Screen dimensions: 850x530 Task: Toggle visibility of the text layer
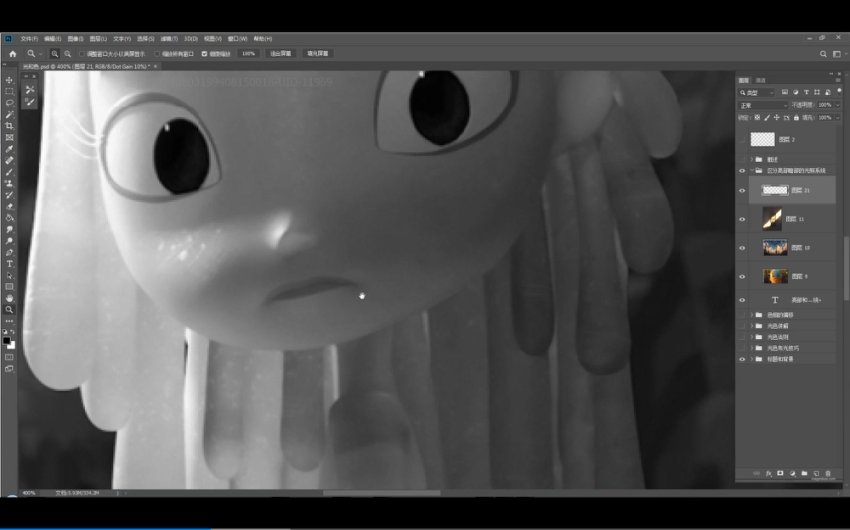(x=742, y=300)
